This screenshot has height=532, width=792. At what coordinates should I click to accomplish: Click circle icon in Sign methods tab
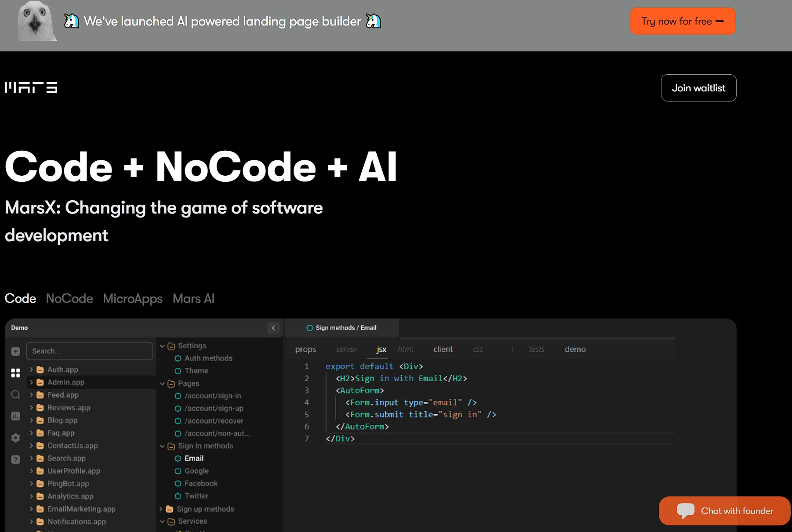[310, 328]
